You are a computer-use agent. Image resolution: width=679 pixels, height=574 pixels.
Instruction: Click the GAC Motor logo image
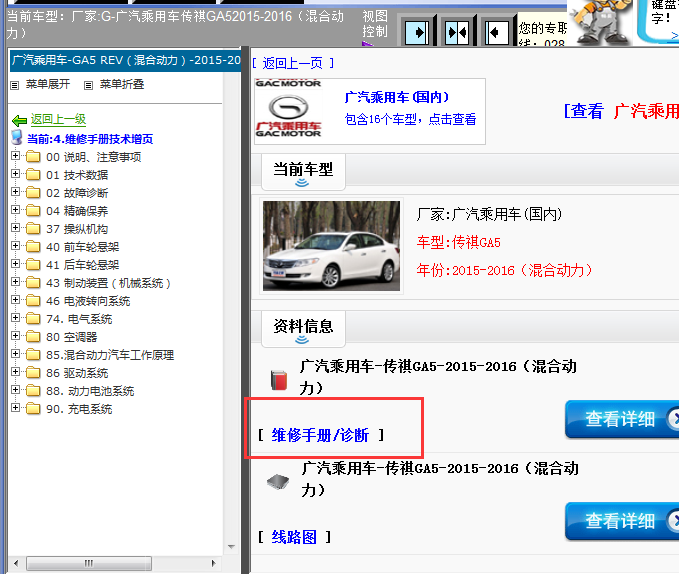tap(288, 108)
